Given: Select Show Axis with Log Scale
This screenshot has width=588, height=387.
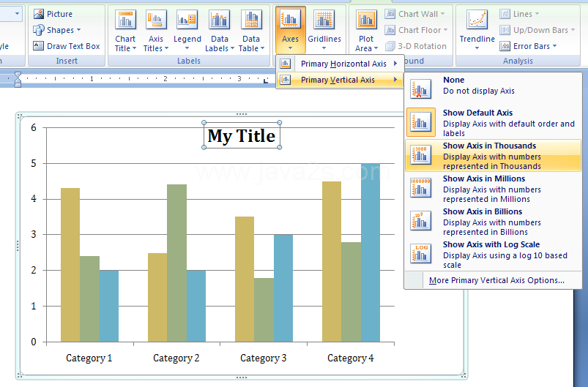Looking at the screenshot, I should (493, 255).
